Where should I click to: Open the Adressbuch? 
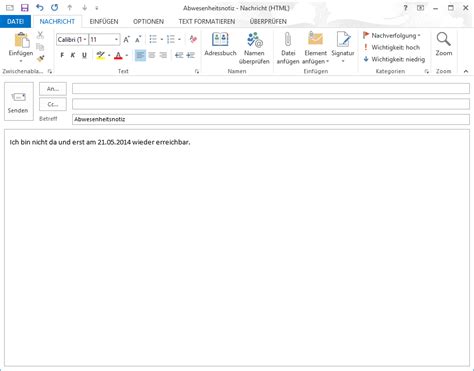click(x=220, y=44)
